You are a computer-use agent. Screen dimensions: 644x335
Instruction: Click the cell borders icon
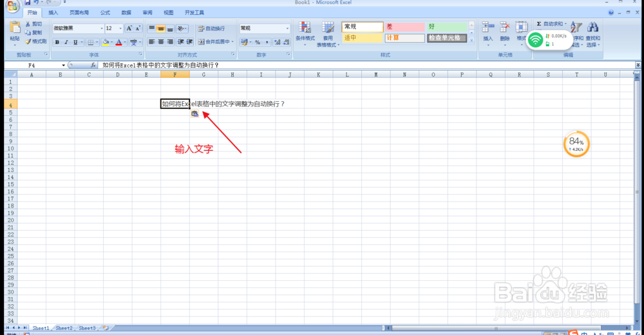[90, 42]
